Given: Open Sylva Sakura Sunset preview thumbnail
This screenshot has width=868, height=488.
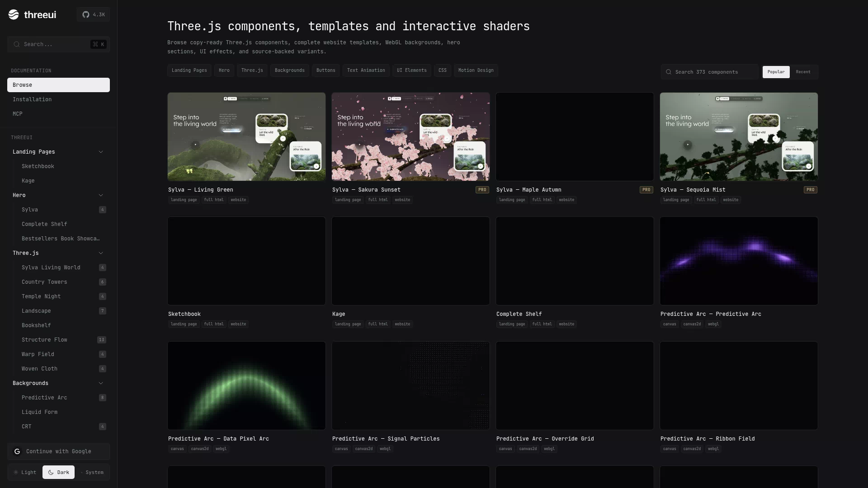Looking at the screenshot, I should click(410, 137).
